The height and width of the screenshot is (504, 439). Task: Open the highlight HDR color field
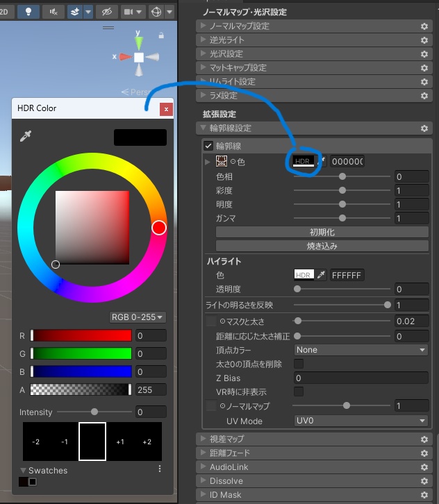[x=304, y=275]
